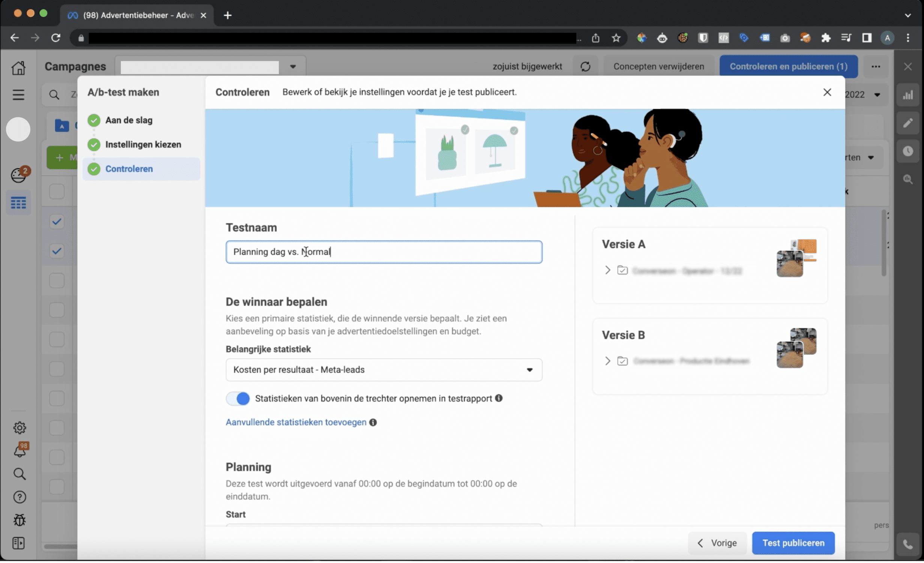Click in the Testnaam input field
This screenshot has height=563, width=924.
(x=431, y=252)
